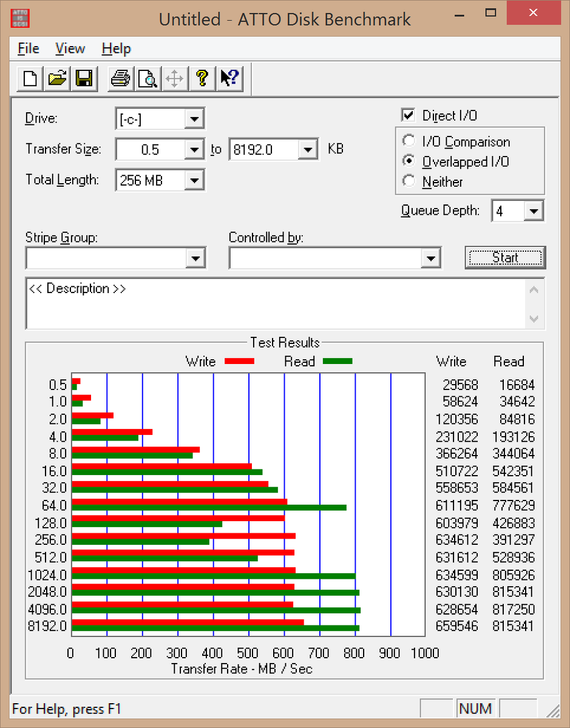Click the write value 366264
The height and width of the screenshot is (728, 570).
457,454
